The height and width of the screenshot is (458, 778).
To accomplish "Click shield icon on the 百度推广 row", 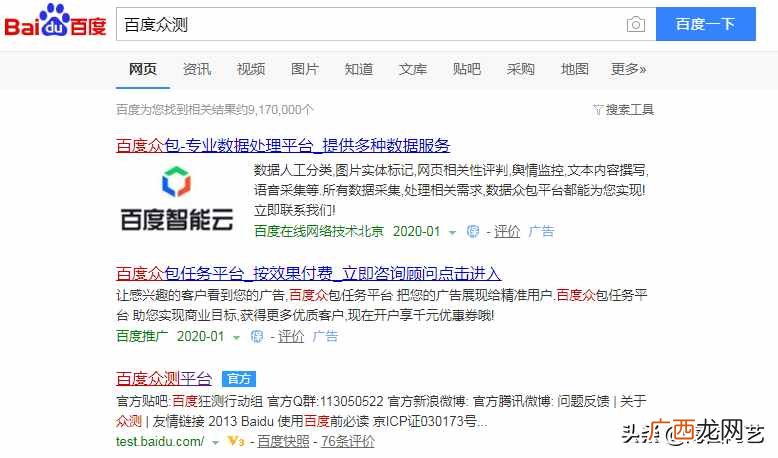I will coord(257,336).
